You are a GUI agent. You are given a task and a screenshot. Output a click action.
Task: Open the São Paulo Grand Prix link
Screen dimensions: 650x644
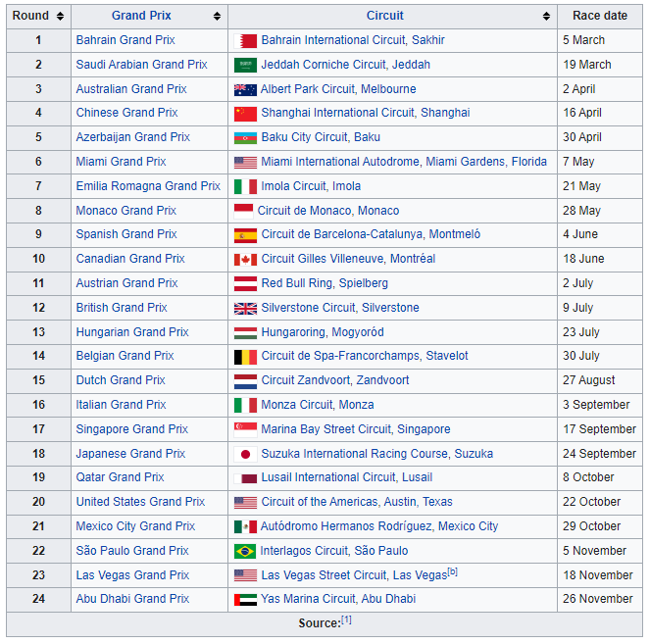point(131,550)
